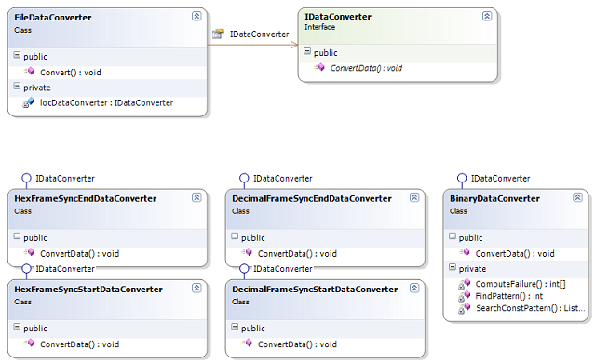Select the Convert() method icon

[x=29, y=72]
